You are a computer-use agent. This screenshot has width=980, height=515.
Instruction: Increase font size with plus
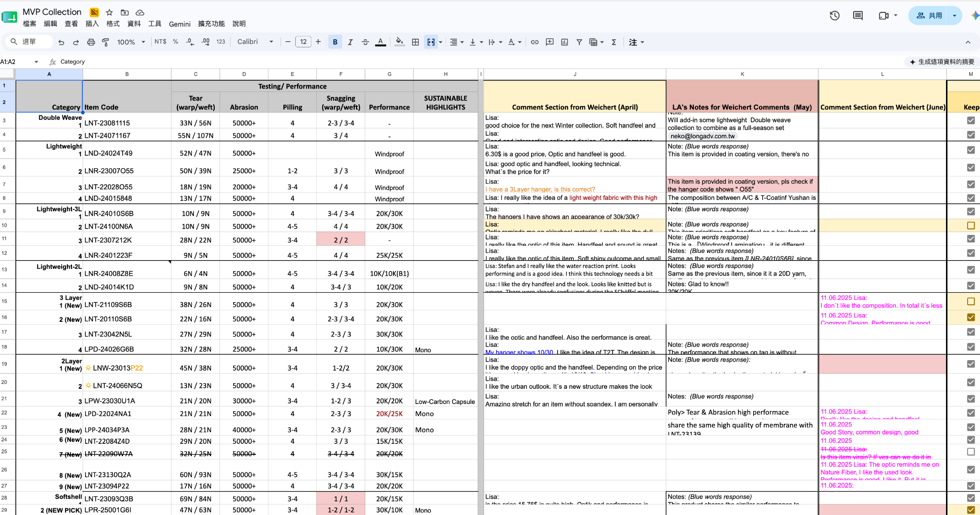[318, 42]
